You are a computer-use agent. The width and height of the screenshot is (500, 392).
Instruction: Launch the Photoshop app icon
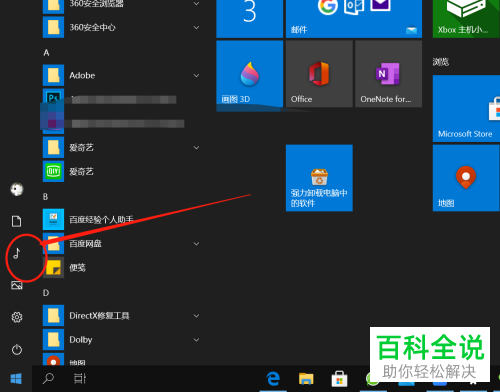[53, 97]
